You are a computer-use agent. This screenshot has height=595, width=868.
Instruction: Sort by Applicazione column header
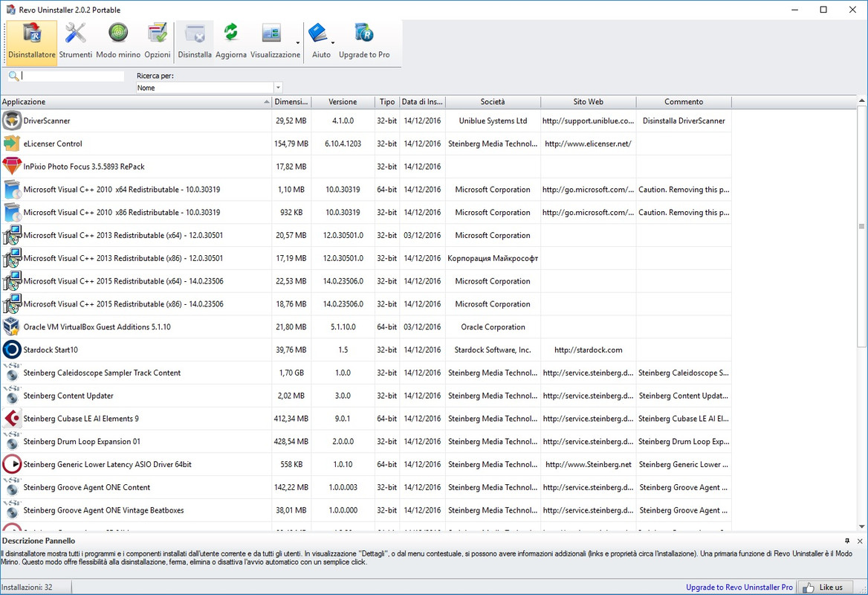point(136,102)
